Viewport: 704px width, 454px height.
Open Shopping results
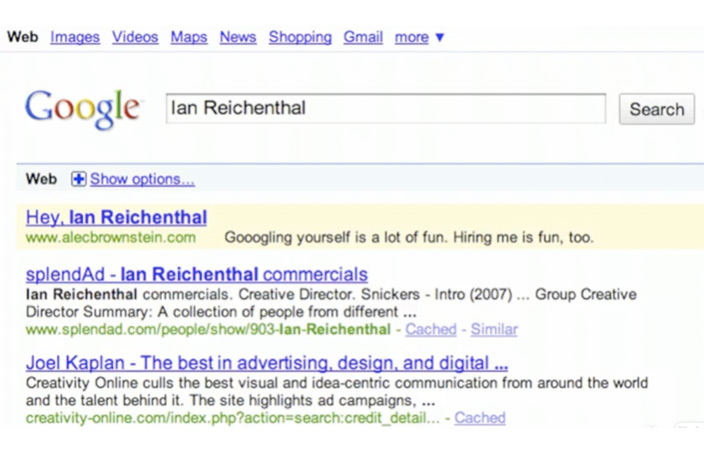[x=300, y=37]
